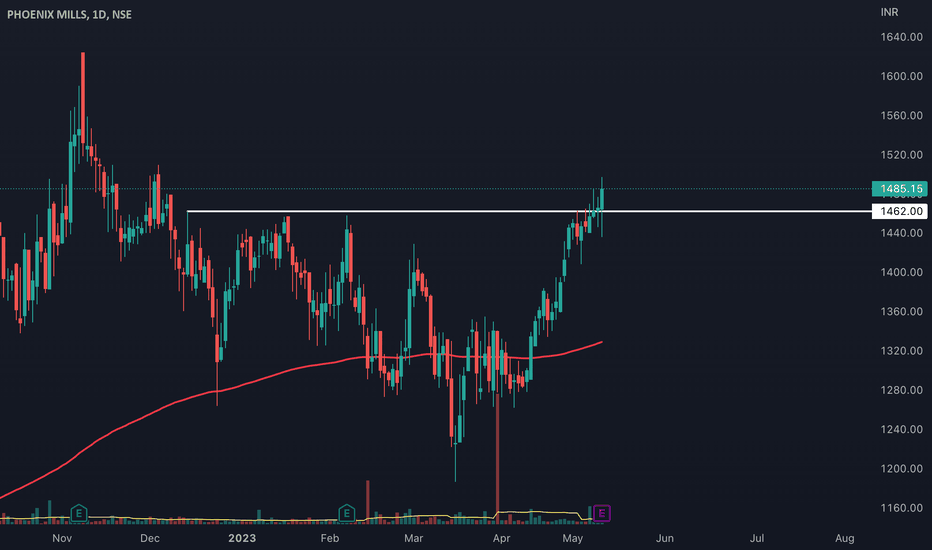The image size is (932, 550).
Task: Click the purple earnings E marker near May
Action: (602, 513)
